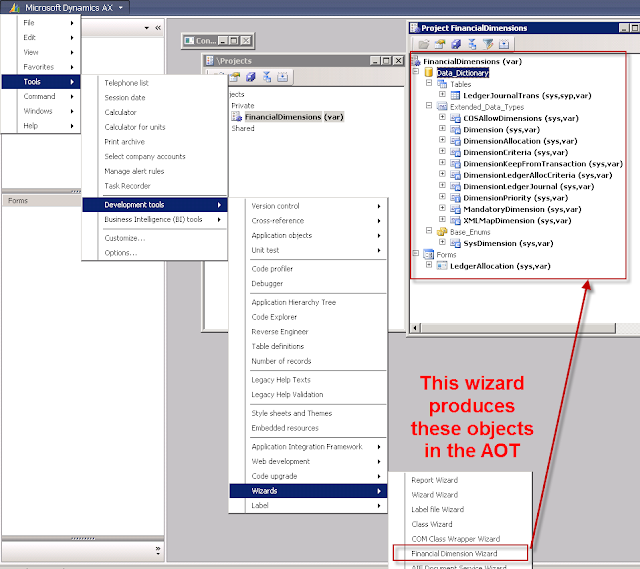Click the bottom chevron of the navigation pane

158,551
